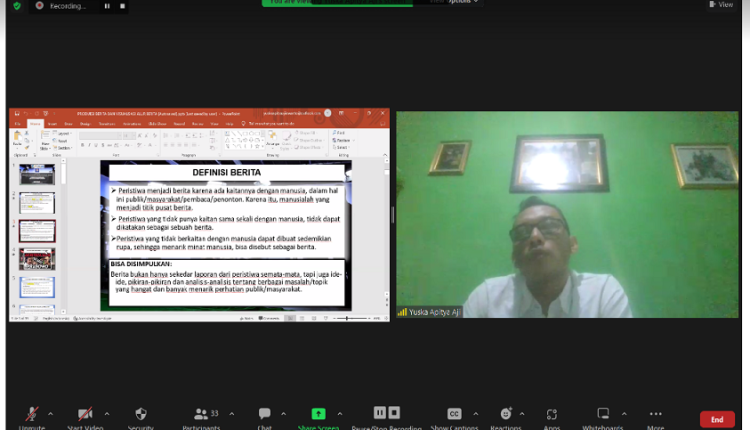Screen dimensions: 750x430
Task: Stop the recording from the bottom toolbar
Action: click(x=394, y=412)
